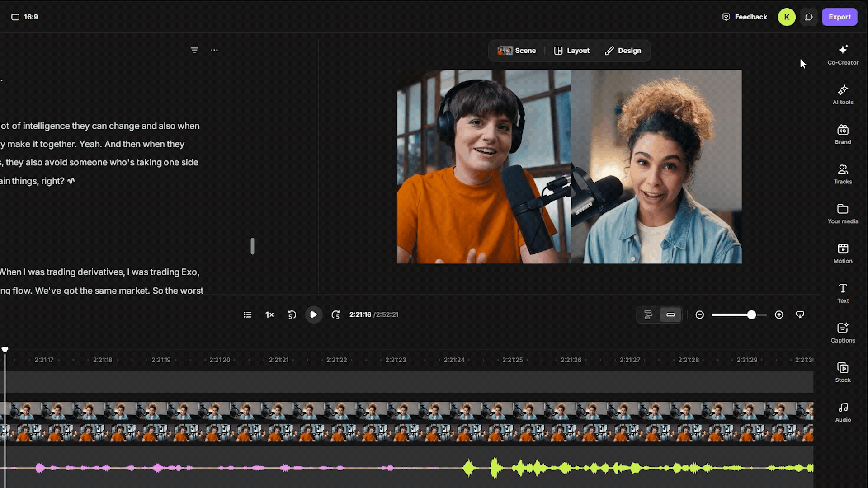Open Your media panel
This screenshot has height=488, width=868.
click(843, 214)
